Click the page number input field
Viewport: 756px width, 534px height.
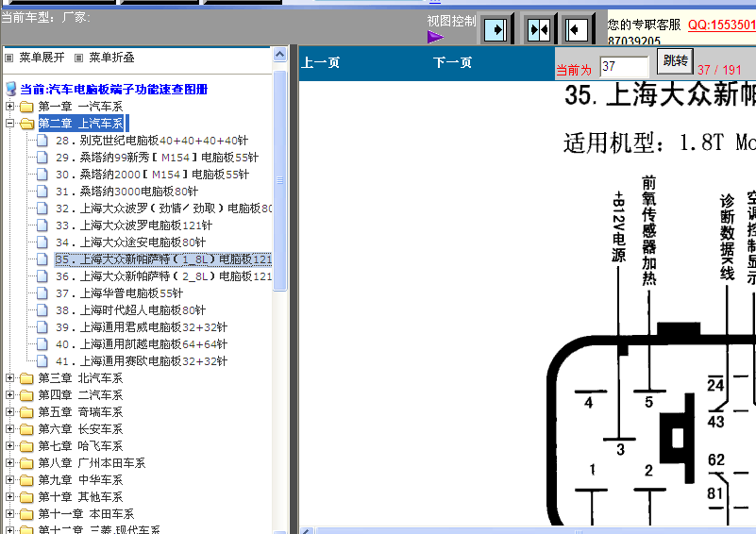coord(624,66)
